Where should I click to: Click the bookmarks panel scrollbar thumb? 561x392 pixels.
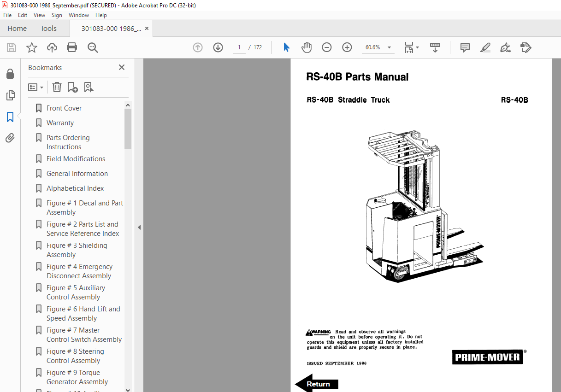pyautogui.click(x=128, y=129)
